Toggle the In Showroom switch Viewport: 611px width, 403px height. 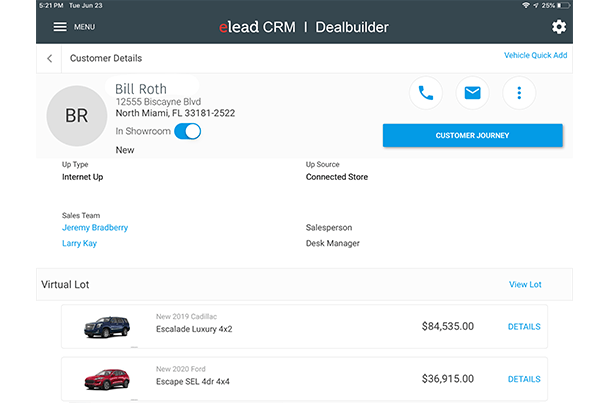(187, 131)
